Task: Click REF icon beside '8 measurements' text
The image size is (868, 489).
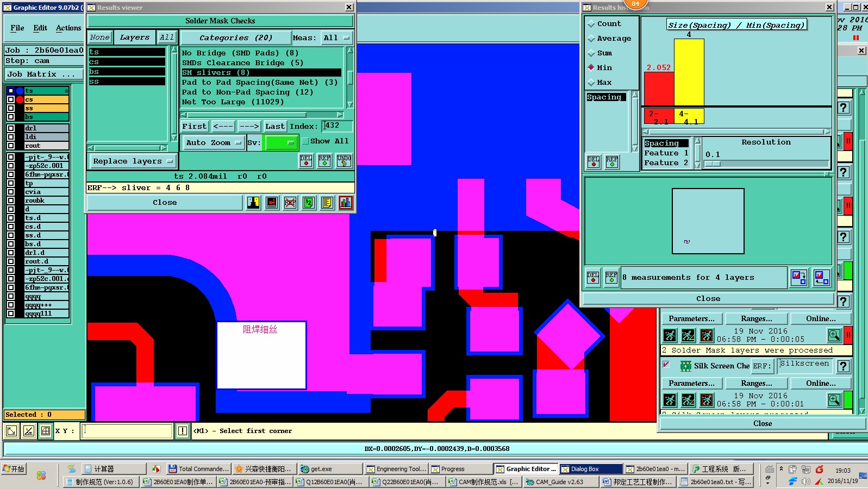Action: (x=611, y=277)
